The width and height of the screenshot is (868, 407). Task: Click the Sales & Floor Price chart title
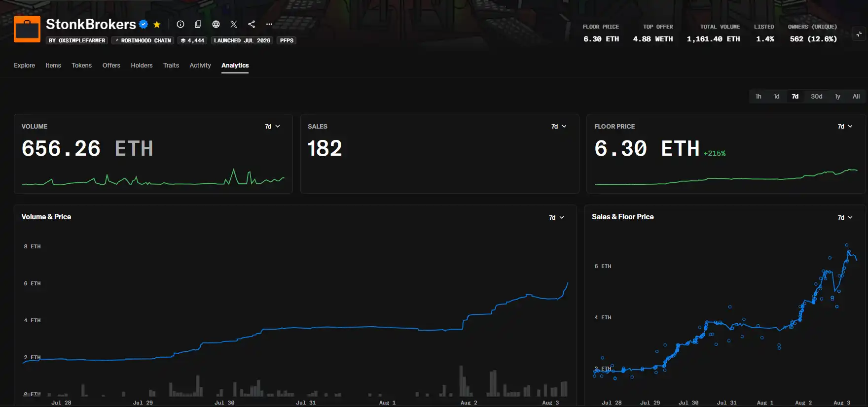coord(623,217)
